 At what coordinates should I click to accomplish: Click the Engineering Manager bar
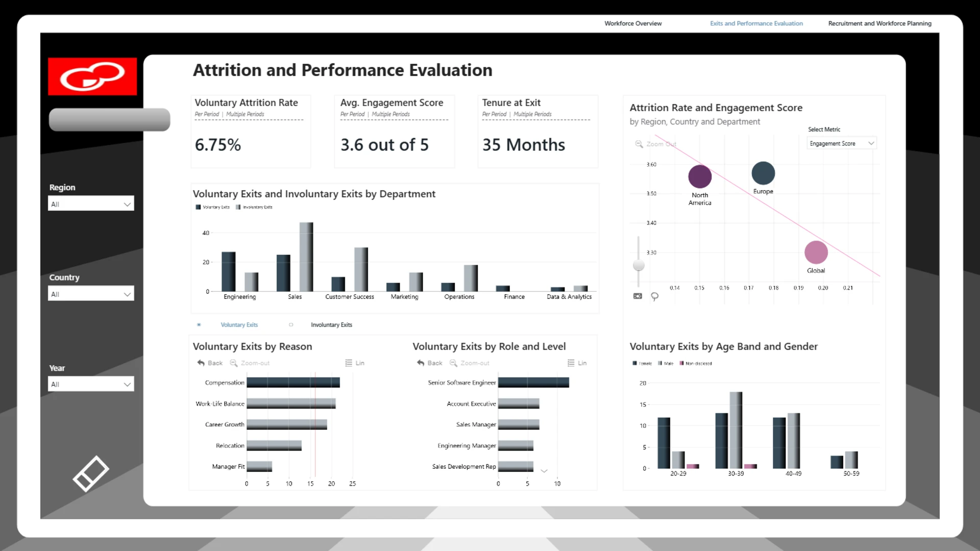[516, 445]
